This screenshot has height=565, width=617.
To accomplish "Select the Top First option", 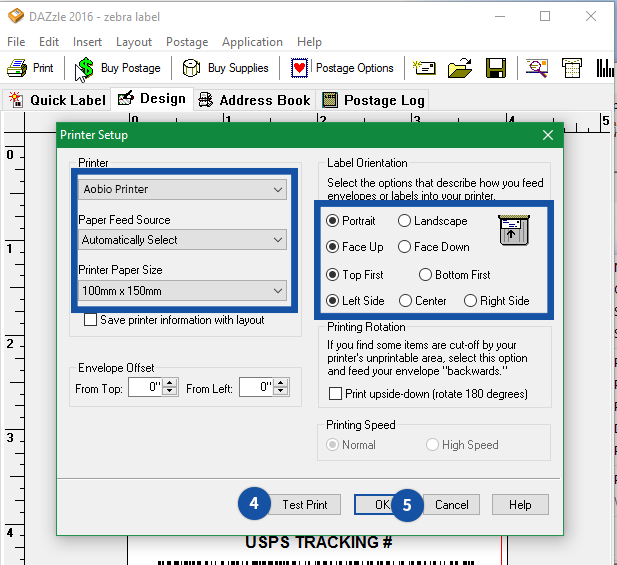I will click(333, 274).
